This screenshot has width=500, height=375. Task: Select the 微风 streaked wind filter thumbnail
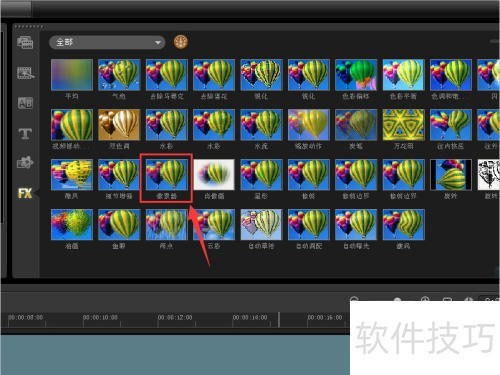(72, 175)
